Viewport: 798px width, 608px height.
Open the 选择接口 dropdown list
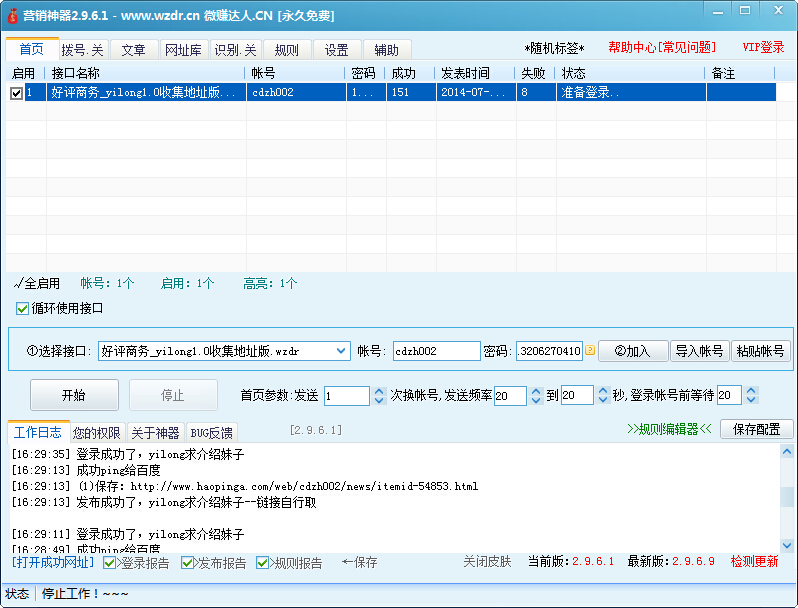[341, 351]
